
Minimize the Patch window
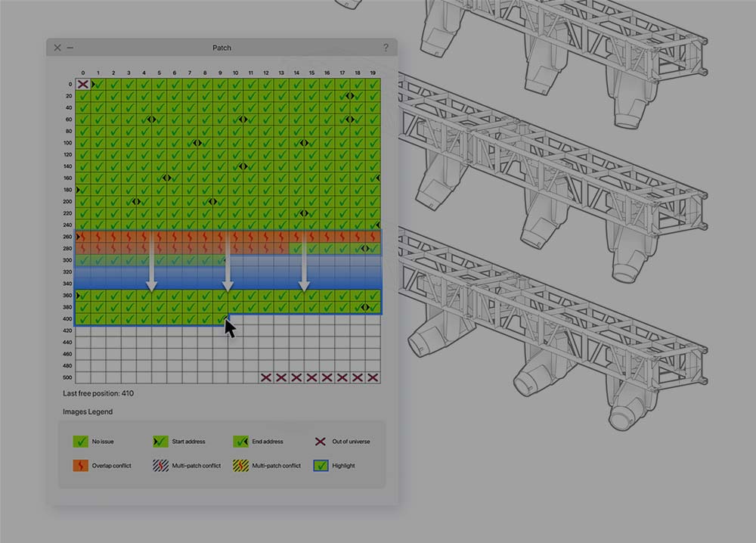coord(70,47)
